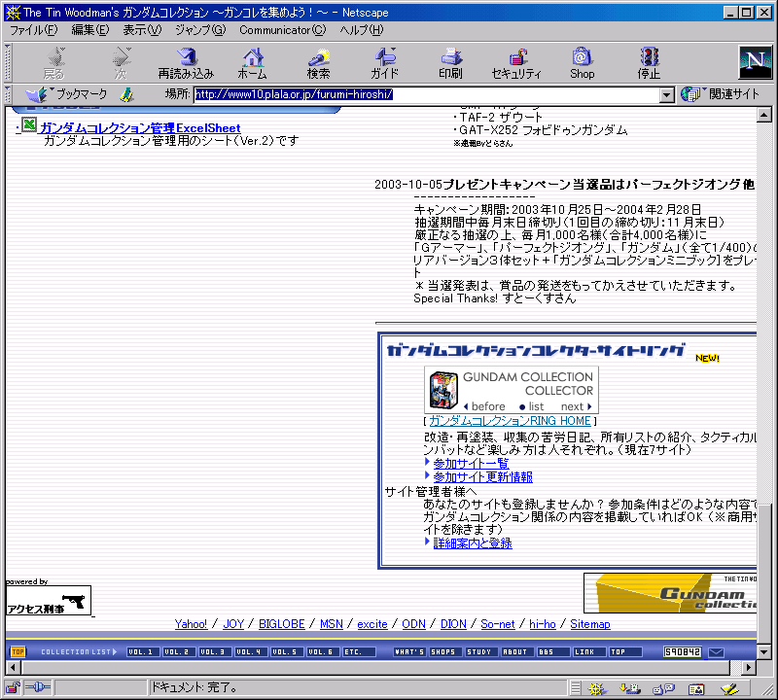
Task: Click the Guide (ガイド) toolbar icon
Action: (x=384, y=63)
